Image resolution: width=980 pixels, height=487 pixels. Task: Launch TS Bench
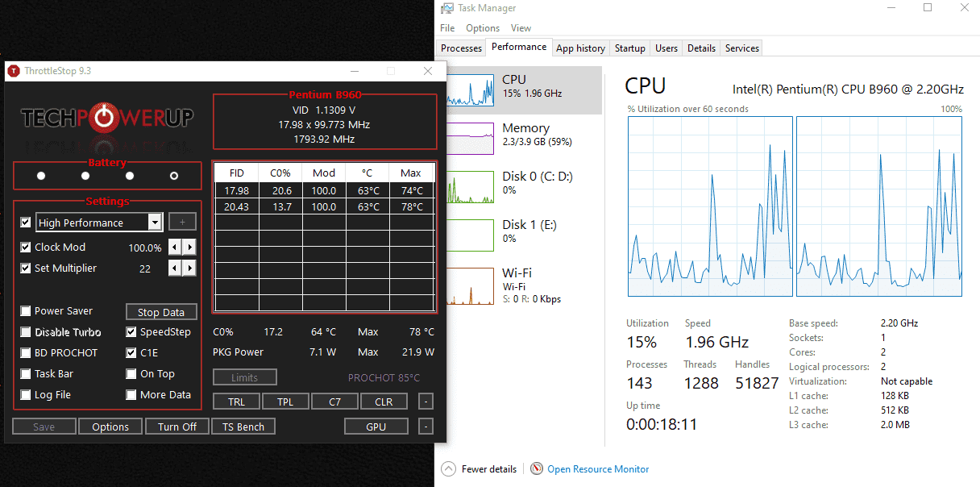[x=244, y=427]
